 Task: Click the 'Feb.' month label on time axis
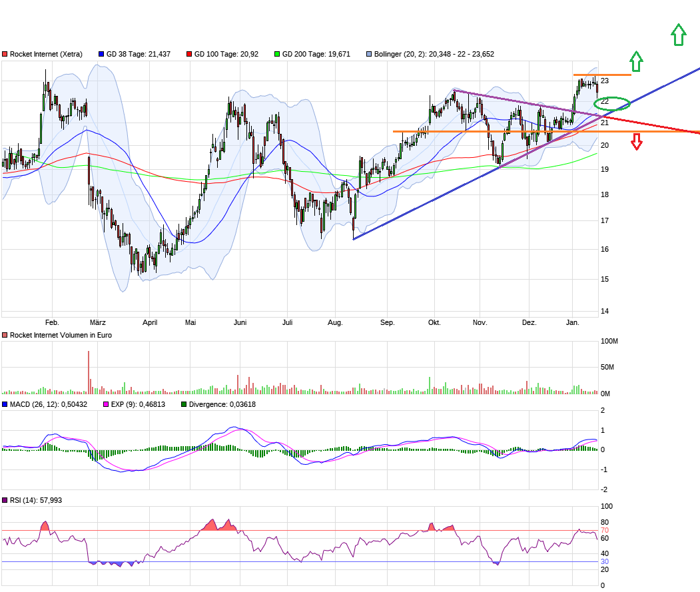[x=52, y=322]
